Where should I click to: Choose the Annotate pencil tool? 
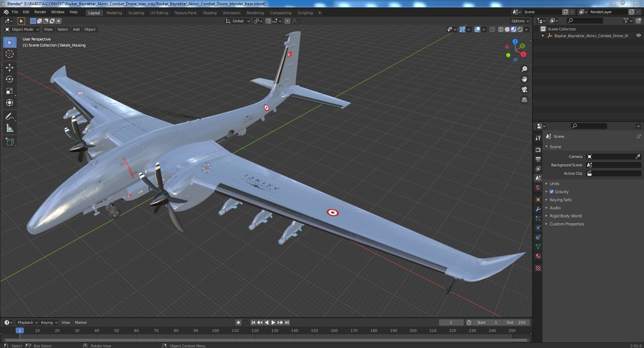click(x=9, y=116)
